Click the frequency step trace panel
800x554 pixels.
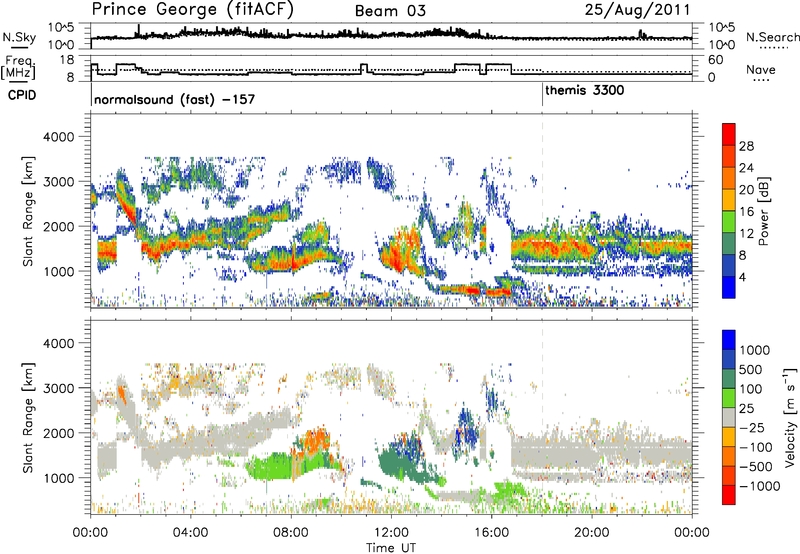coord(391,68)
